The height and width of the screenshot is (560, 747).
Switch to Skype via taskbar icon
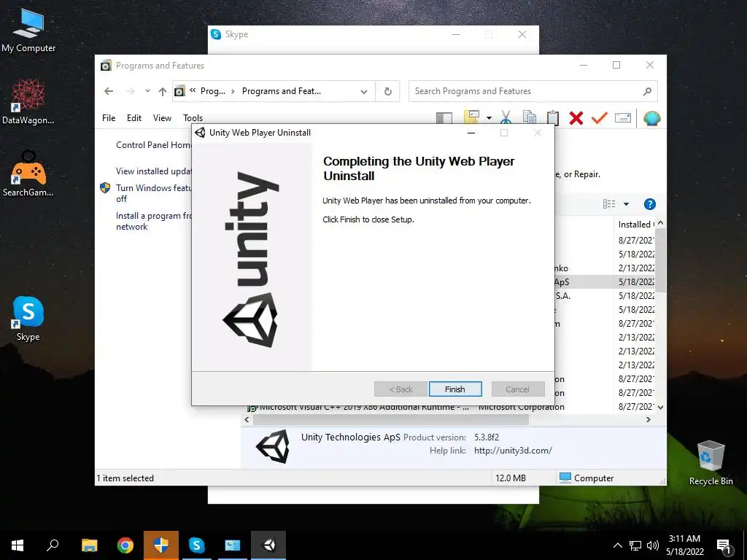tap(197, 545)
